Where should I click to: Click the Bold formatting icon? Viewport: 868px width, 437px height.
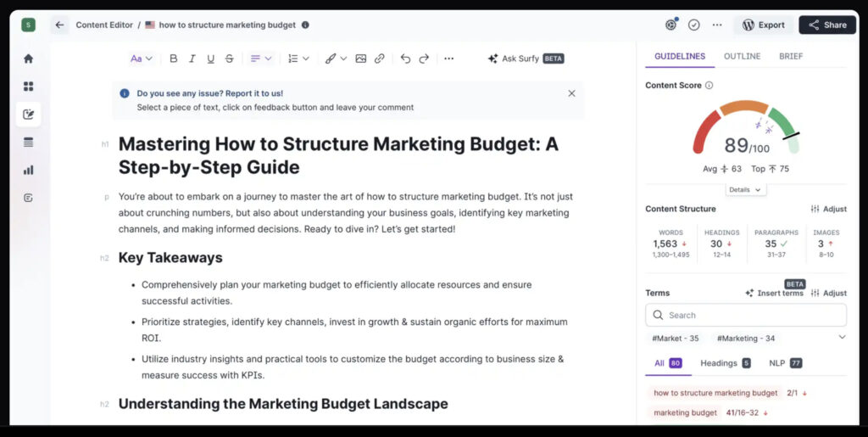(x=174, y=59)
